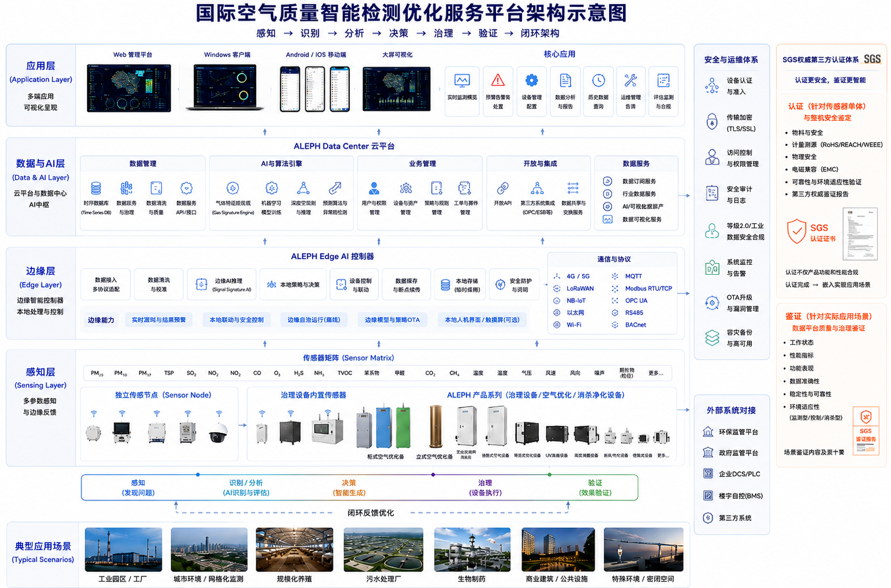Click the 实时遥测与结果预警 tag
Viewport: 891px width, 588px height.
(x=159, y=320)
